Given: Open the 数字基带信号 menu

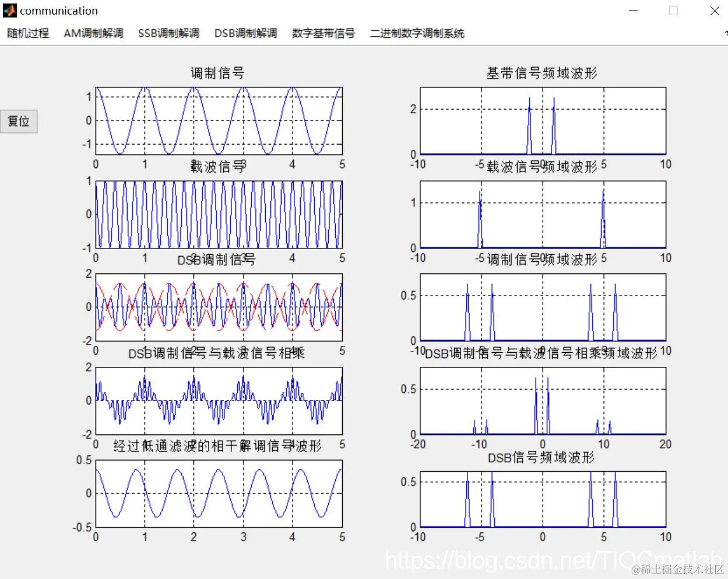Looking at the screenshot, I should point(323,33).
